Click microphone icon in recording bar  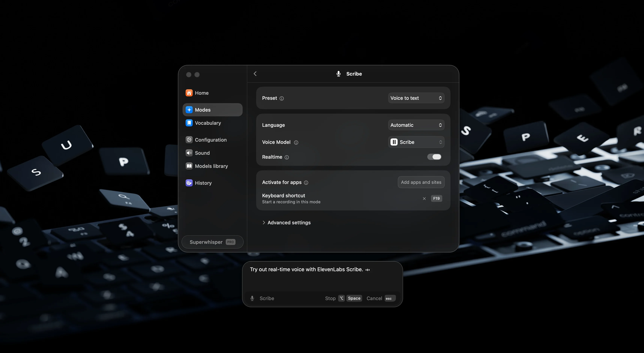pos(252,298)
